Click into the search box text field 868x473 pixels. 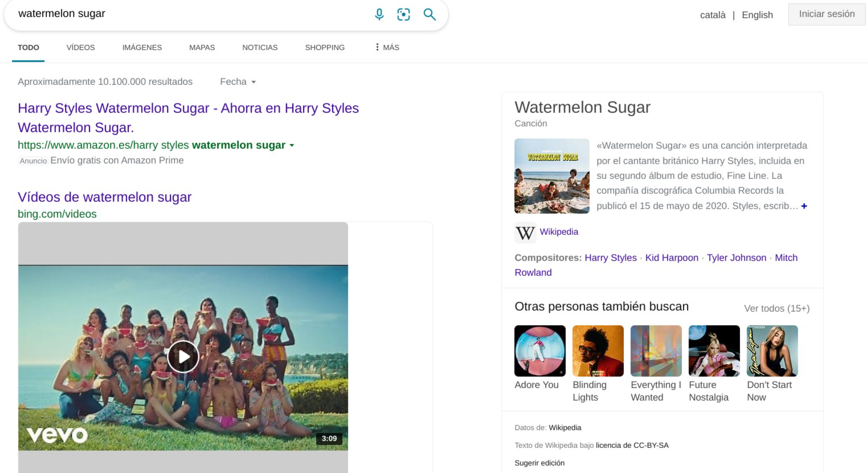point(188,14)
